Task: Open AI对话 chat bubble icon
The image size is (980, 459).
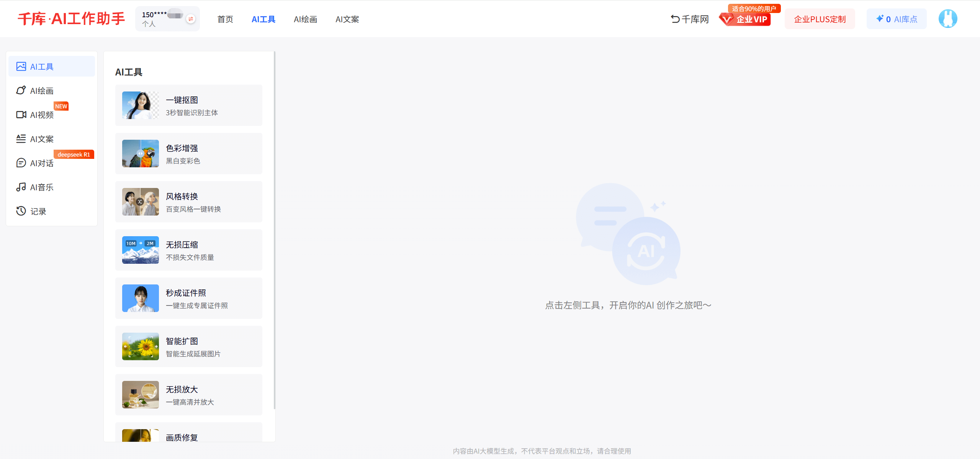Action: point(21,163)
